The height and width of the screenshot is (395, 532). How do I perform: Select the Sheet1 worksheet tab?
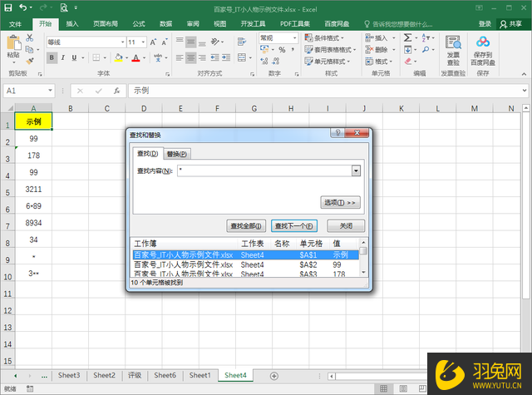point(199,375)
